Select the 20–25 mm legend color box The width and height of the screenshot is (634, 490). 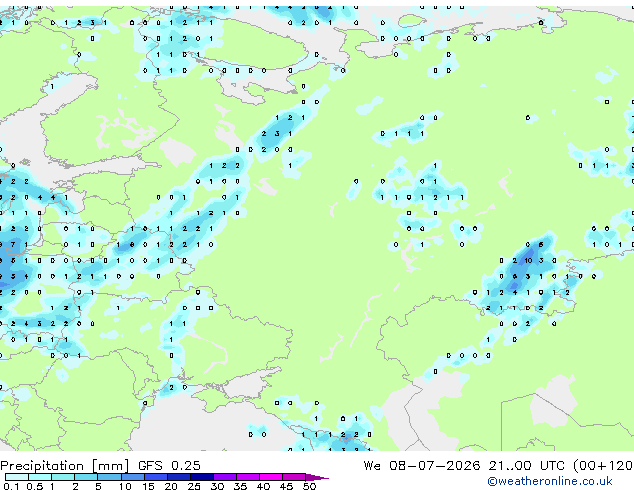[x=178, y=477]
